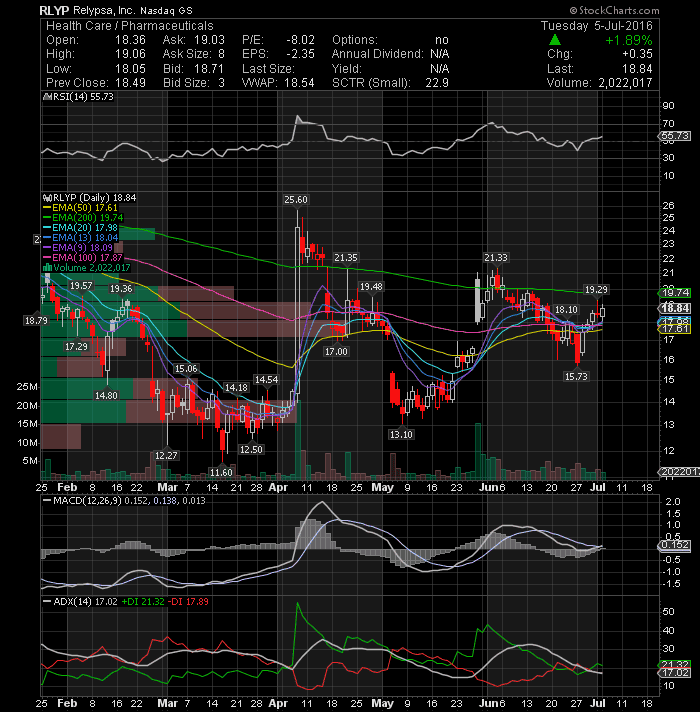Click the company name 'Relypsa, Inc.'
The width and height of the screenshot is (700, 712).
[104, 10]
